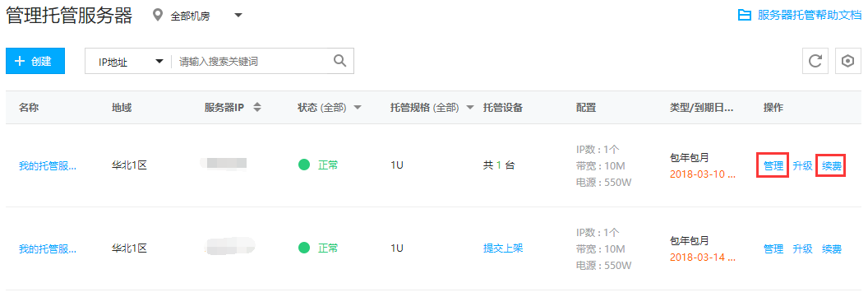Focus the search keyword input field

[253, 62]
